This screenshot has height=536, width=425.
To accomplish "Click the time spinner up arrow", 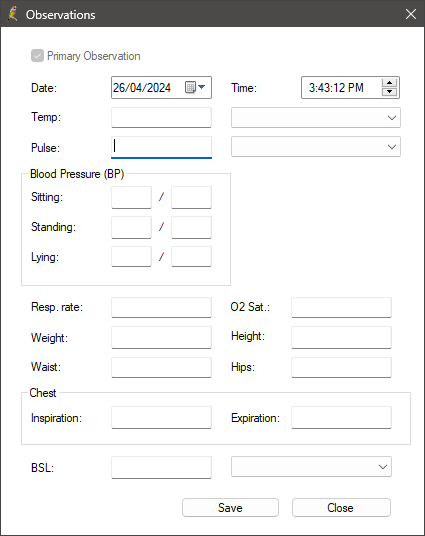I will point(389,83).
